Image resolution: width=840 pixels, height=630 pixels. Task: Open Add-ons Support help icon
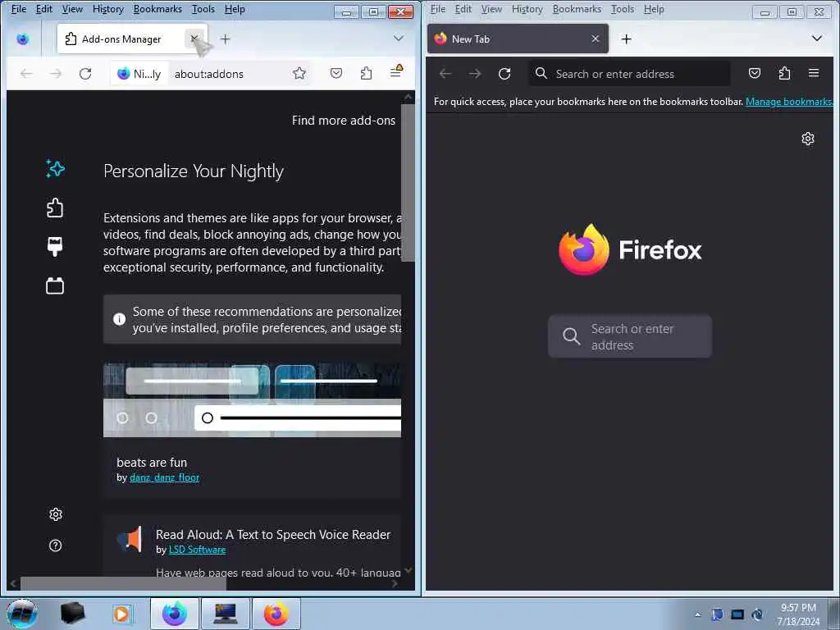click(x=55, y=546)
